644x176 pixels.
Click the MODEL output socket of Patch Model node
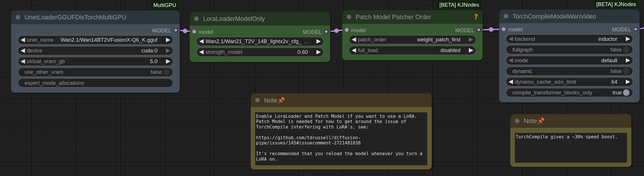pos(479,30)
